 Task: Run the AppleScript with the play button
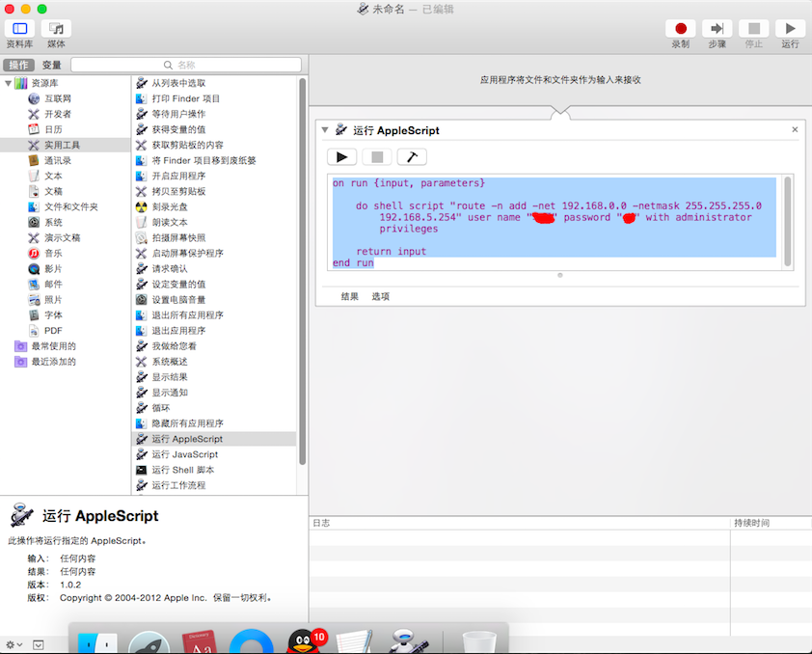pos(341,157)
